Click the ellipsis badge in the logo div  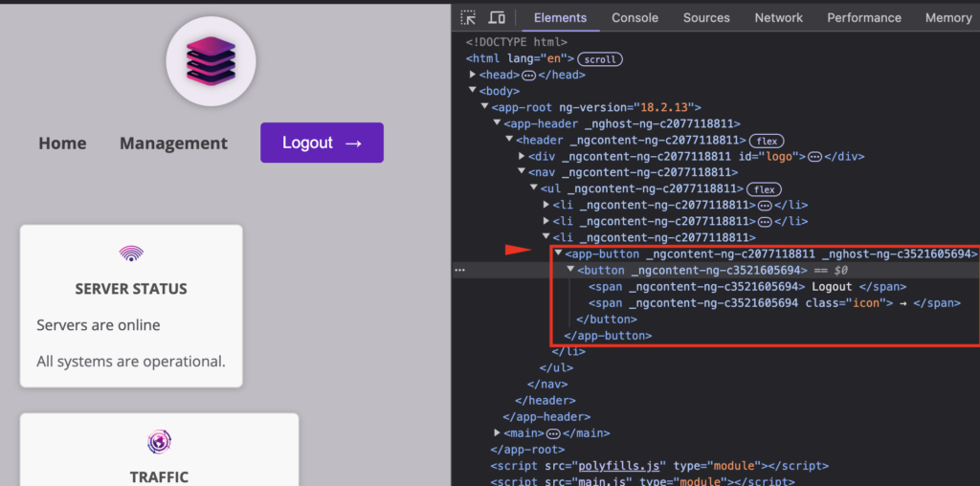[x=814, y=157]
